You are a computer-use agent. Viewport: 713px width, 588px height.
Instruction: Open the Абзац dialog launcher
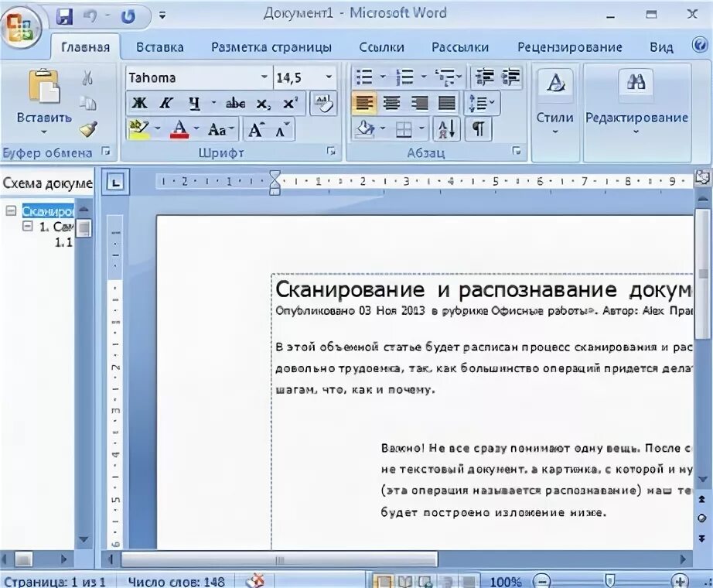[517, 151]
